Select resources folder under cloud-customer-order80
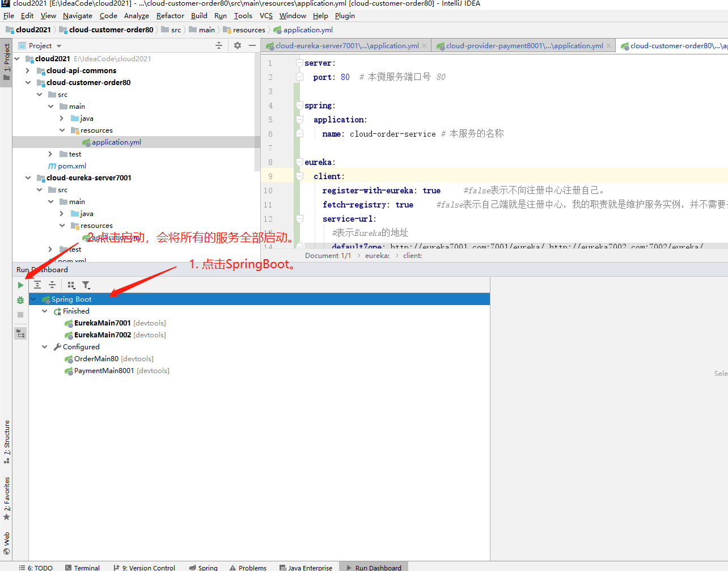Image resolution: width=728 pixels, height=571 pixels. click(x=91, y=130)
